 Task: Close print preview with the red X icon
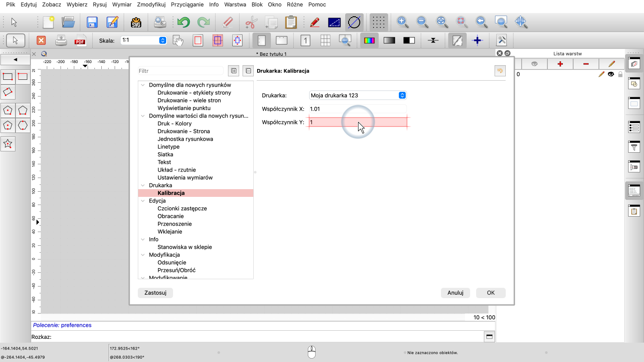click(41, 40)
